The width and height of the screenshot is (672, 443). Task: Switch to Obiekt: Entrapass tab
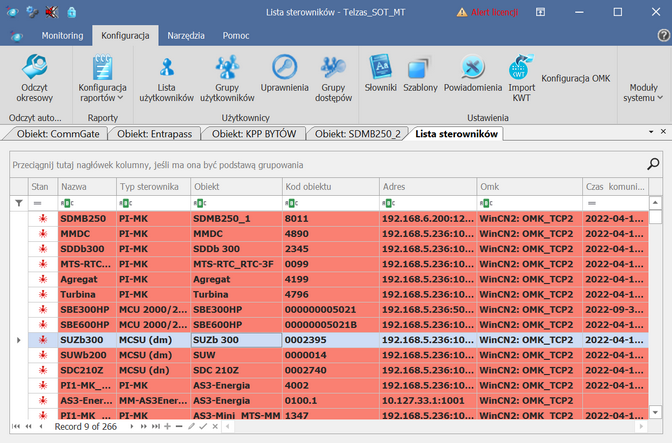point(154,134)
